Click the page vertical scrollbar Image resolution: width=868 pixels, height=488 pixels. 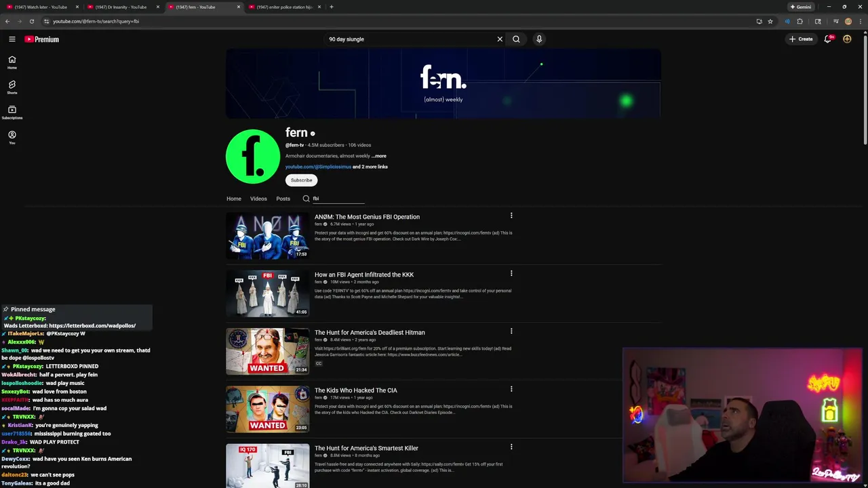[x=865, y=88]
